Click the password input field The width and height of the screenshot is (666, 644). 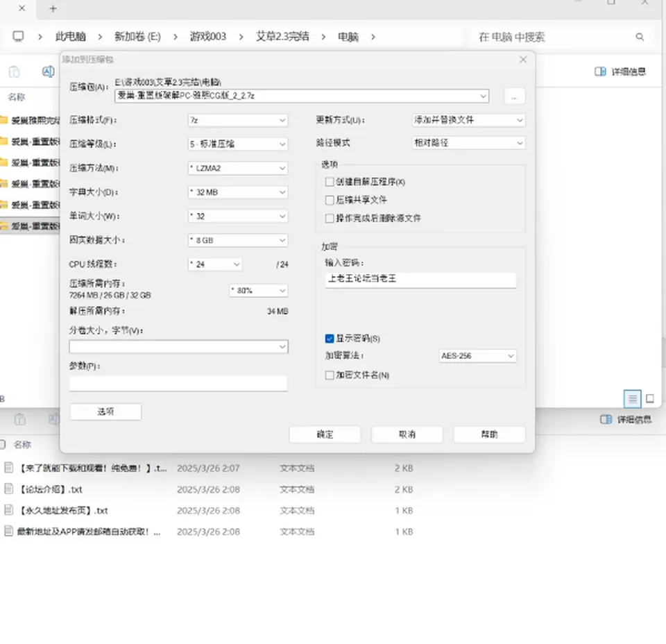(x=420, y=280)
